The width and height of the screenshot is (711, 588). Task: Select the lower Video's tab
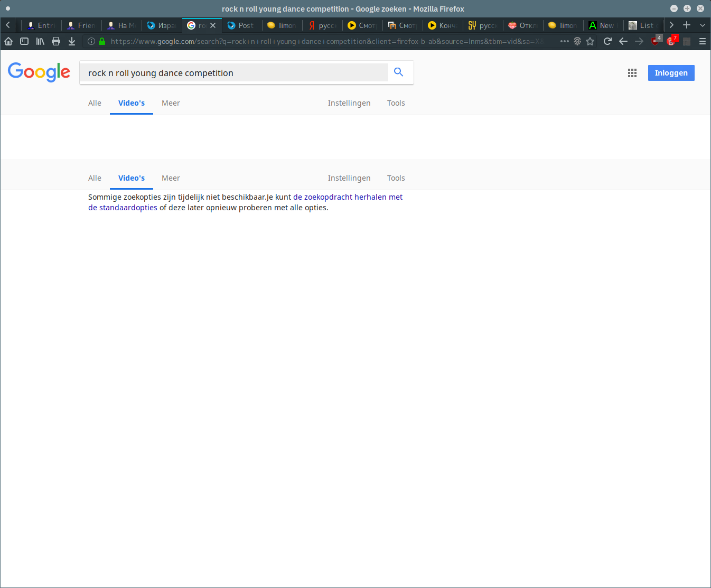[x=132, y=178]
